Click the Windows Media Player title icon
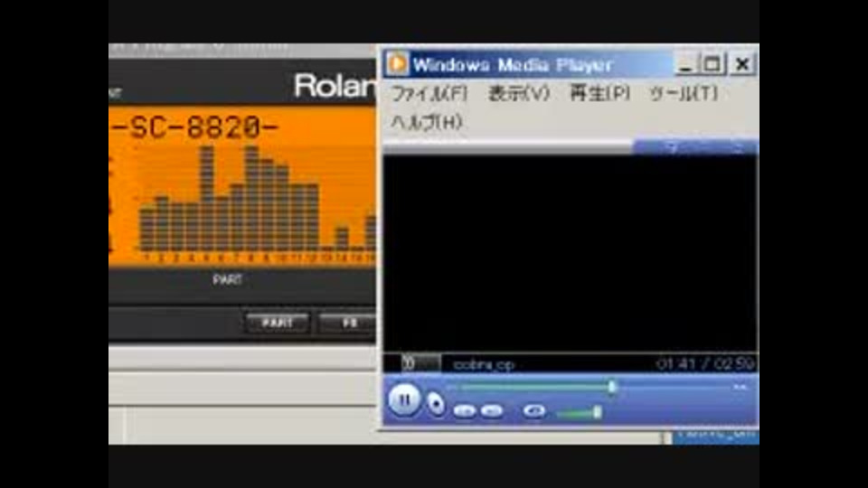The image size is (868, 488). tap(397, 63)
